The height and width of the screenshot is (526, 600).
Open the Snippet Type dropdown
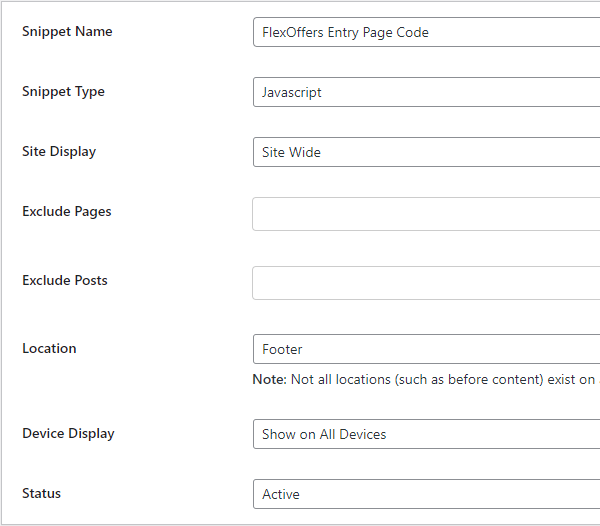point(426,92)
